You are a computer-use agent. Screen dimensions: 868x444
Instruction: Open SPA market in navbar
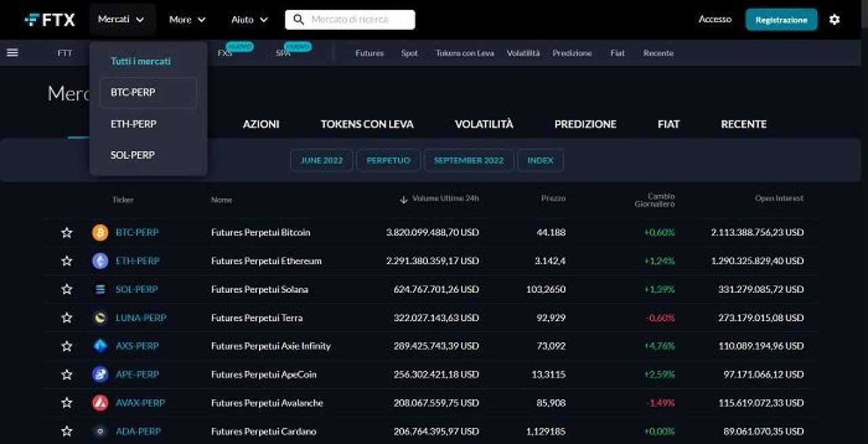click(283, 53)
